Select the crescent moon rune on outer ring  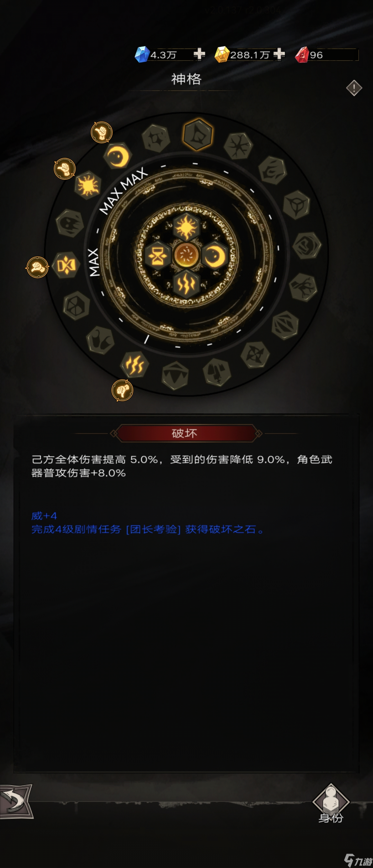118,156
